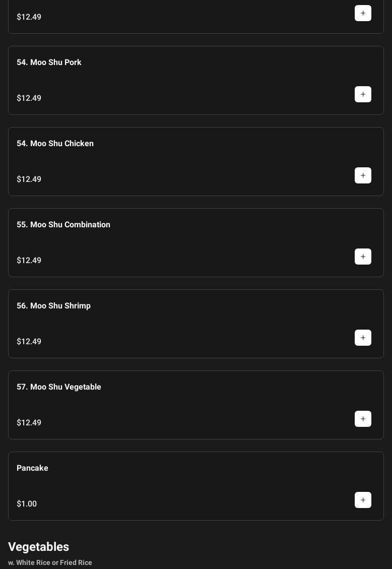Click the $1.00 Pancake price
The image size is (392, 569).
coord(27,504)
